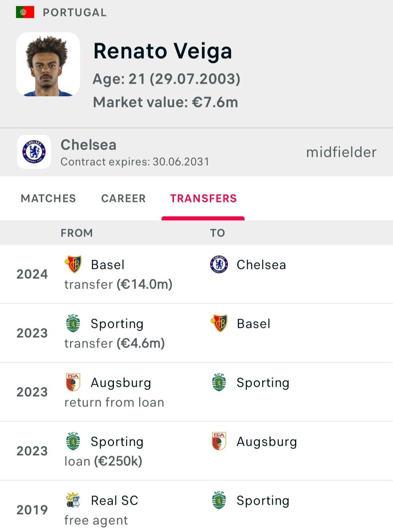Select the Transfers tab

pyautogui.click(x=203, y=198)
